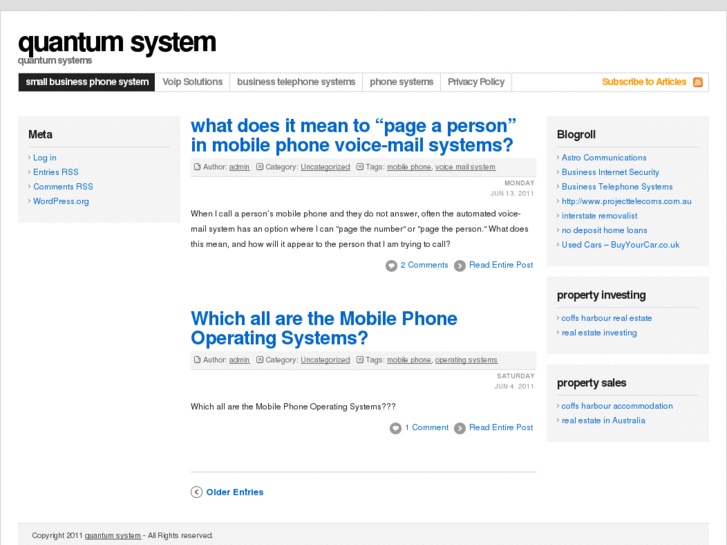Click the mobile phone tag in second post

(x=409, y=360)
